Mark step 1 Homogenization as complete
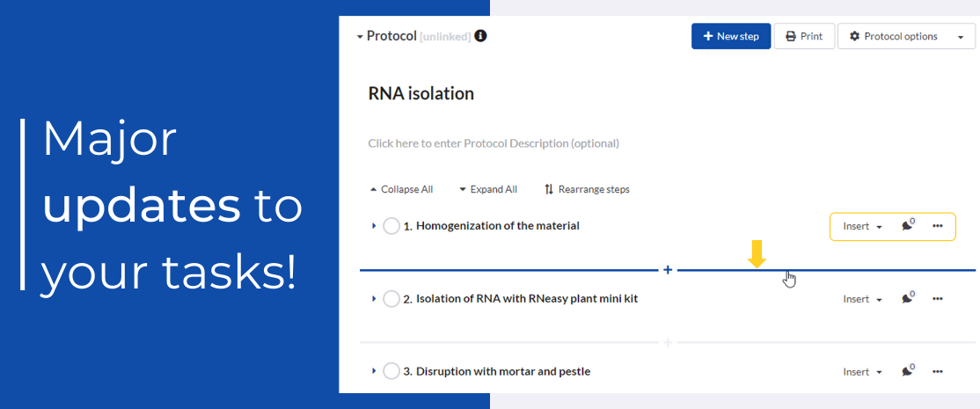The image size is (980, 409). point(392,226)
